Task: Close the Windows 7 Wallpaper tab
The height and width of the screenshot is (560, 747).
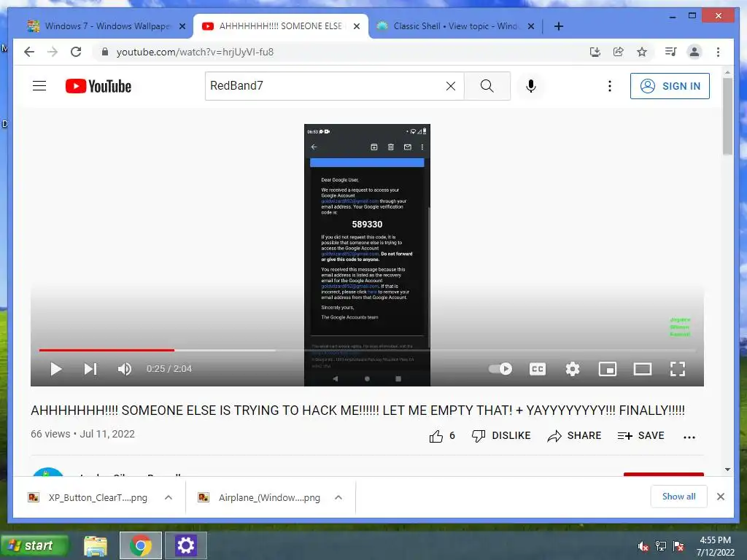Action: click(182, 27)
